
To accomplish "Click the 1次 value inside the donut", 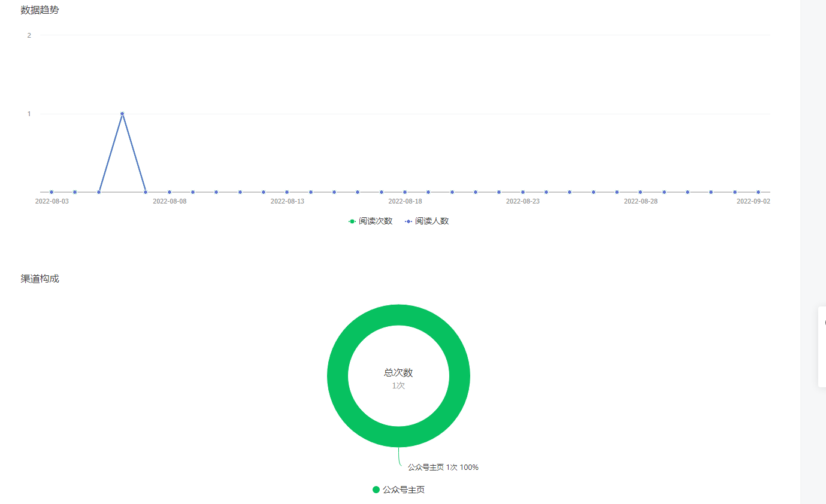I will pyautogui.click(x=398, y=385).
